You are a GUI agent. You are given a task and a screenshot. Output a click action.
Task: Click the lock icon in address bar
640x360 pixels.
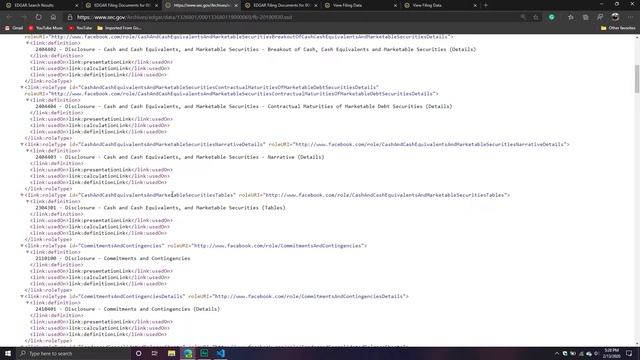tap(70, 17)
